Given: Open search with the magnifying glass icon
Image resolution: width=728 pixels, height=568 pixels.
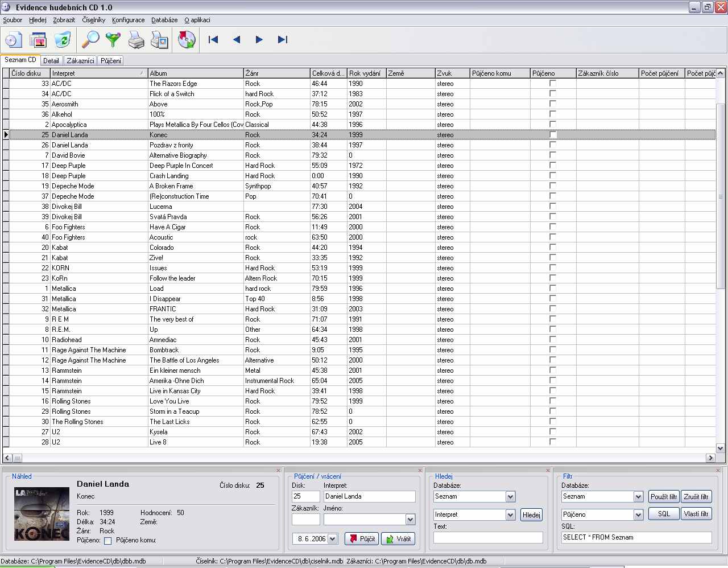Looking at the screenshot, I should coord(90,40).
